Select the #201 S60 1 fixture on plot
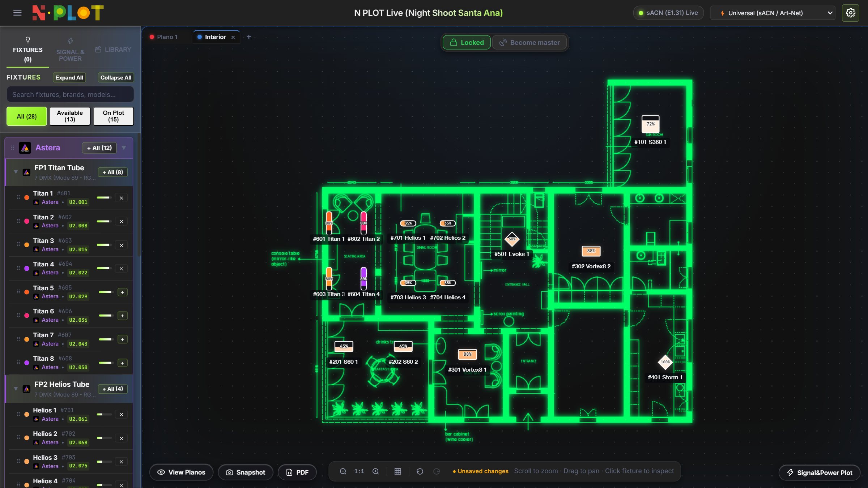This screenshot has height=488, width=868. click(x=344, y=346)
